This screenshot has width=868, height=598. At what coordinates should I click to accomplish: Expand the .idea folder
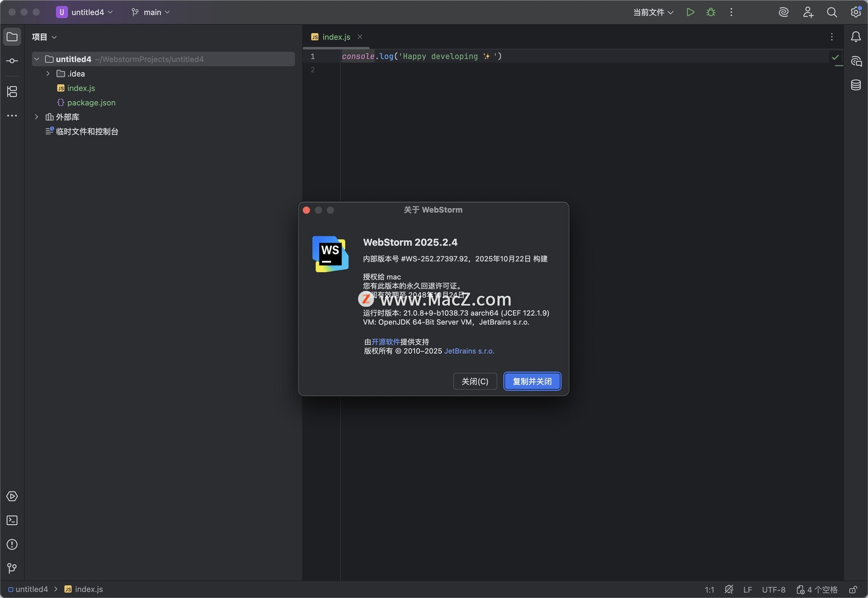click(x=48, y=74)
